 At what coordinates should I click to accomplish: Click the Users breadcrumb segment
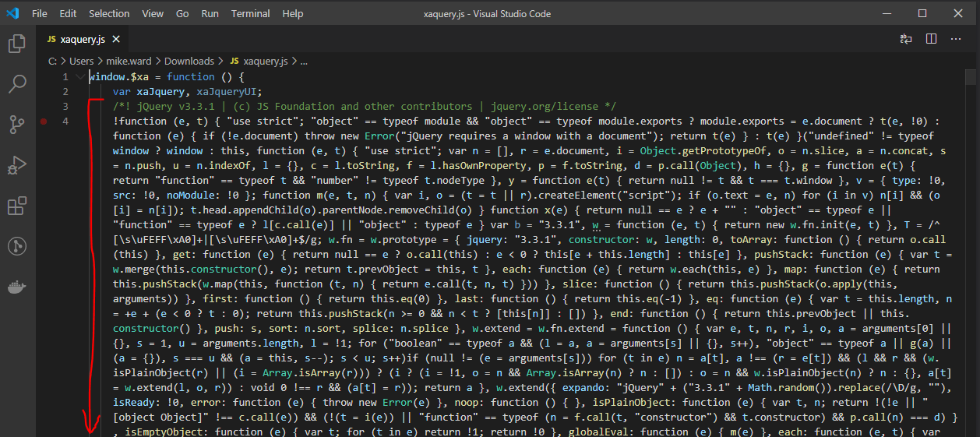pyautogui.click(x=82, y=61)
